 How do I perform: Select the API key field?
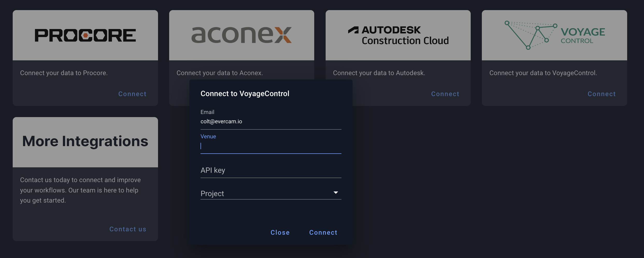coord(271,170)
